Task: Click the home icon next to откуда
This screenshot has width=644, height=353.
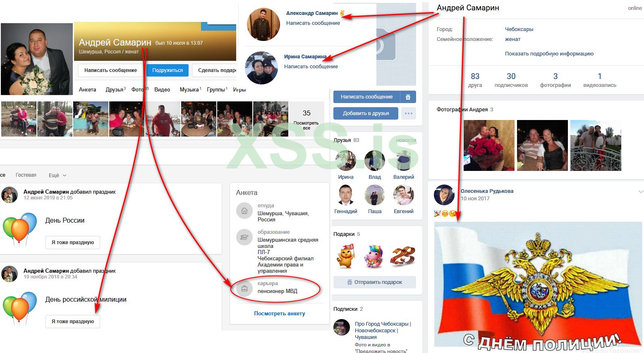Action: pyautogui.click(x=244, y=211)
